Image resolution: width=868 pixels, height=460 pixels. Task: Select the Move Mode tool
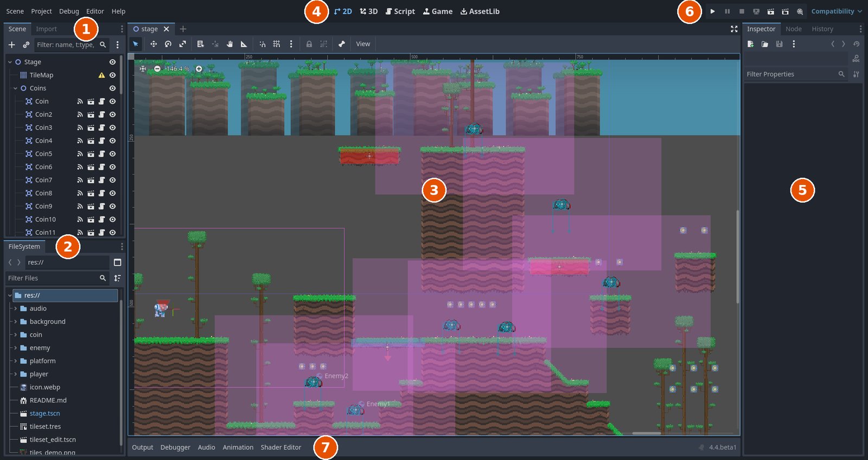coord(154,44)
